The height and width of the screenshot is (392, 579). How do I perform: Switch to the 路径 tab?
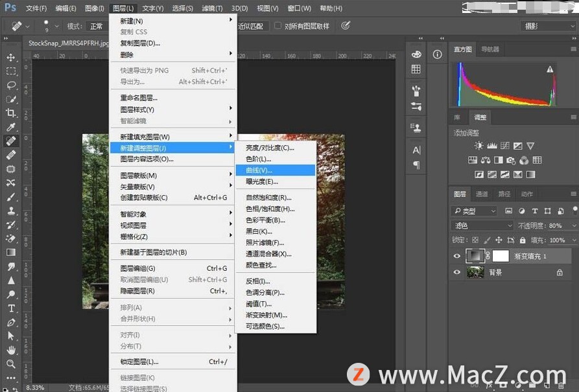click(x=504, y=194)
